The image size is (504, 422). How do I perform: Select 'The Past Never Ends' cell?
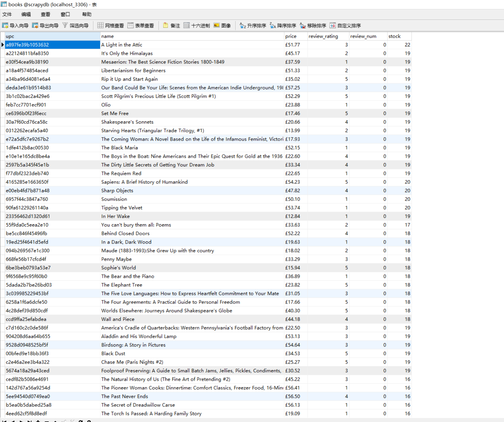[192, 396]
